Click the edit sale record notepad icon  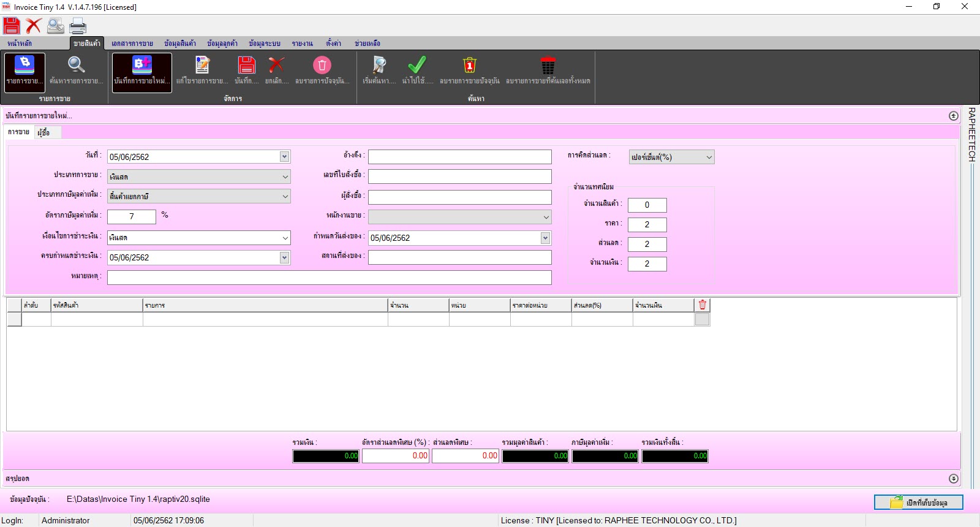pyautogui.click(x=202, y=66)
